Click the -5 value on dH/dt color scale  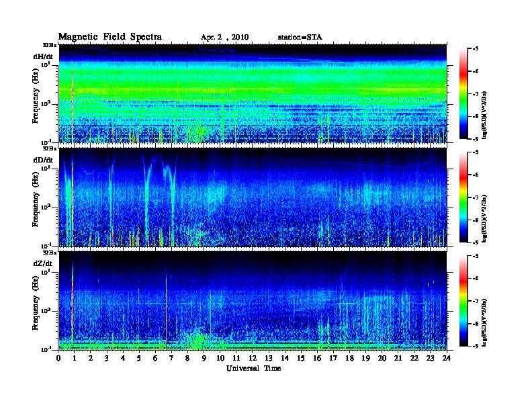point(475,49)
